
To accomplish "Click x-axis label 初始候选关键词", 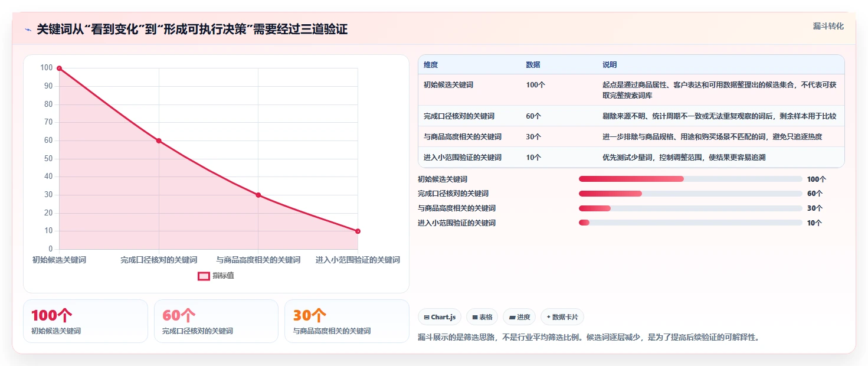I will [x=59, y=260].
